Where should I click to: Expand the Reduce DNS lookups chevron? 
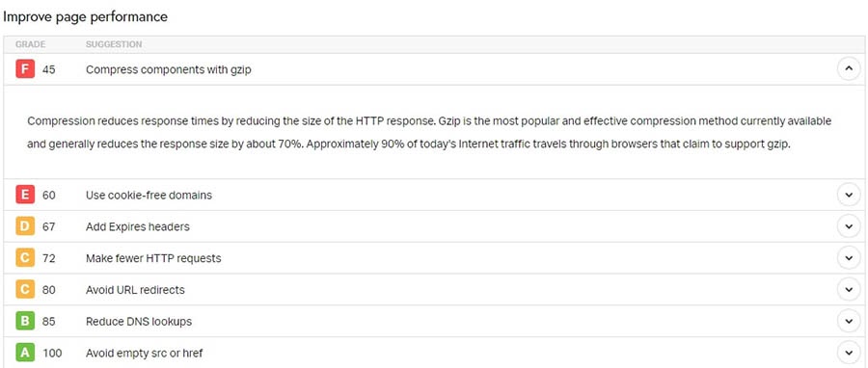(x=849, y=321)
